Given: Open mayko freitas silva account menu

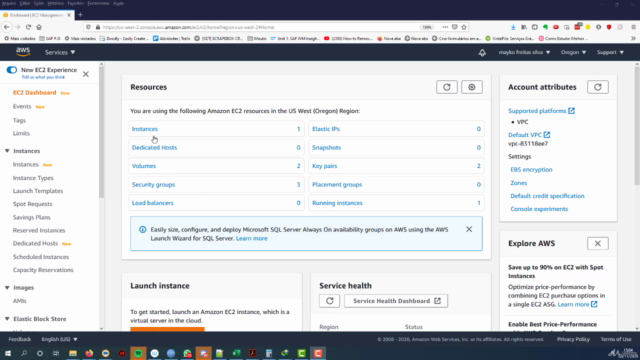Looking at the screenshot, I should 524,52.
